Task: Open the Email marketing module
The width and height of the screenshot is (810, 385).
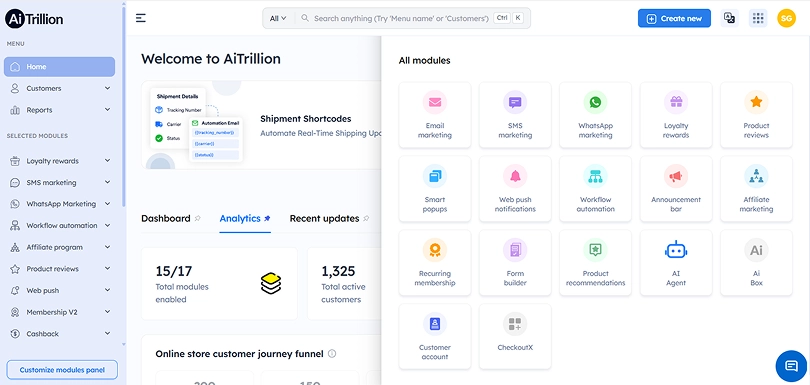Action: [434, 115]
